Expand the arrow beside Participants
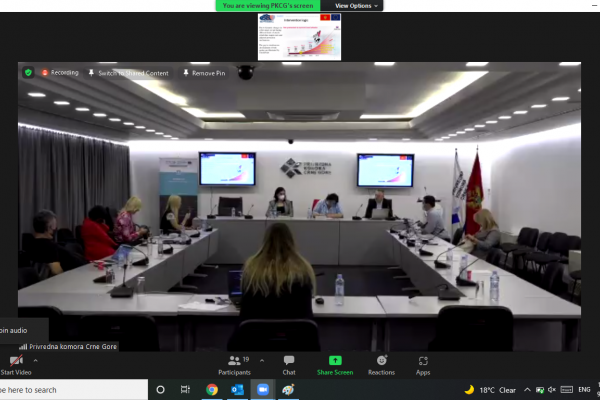This screenshot has height=400, width=600. pyautogui.click(x=262, y=361)
